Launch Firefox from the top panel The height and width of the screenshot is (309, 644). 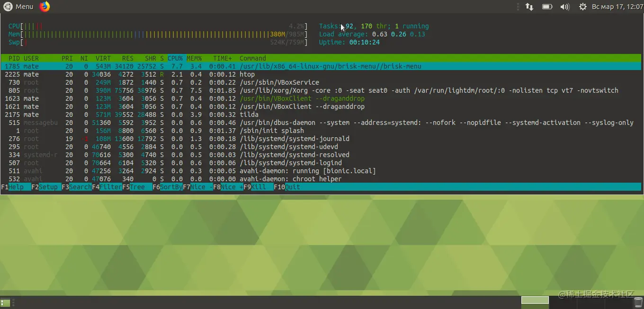click(45, 7)
